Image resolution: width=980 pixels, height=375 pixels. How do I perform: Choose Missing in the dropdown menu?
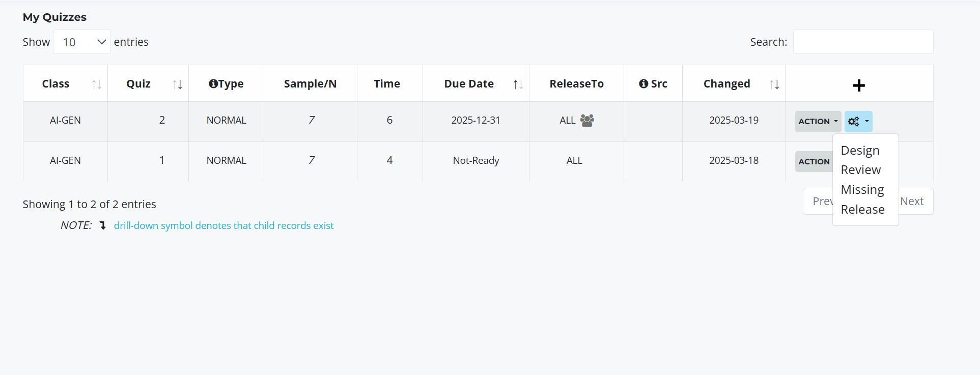(x=862, y=190)
